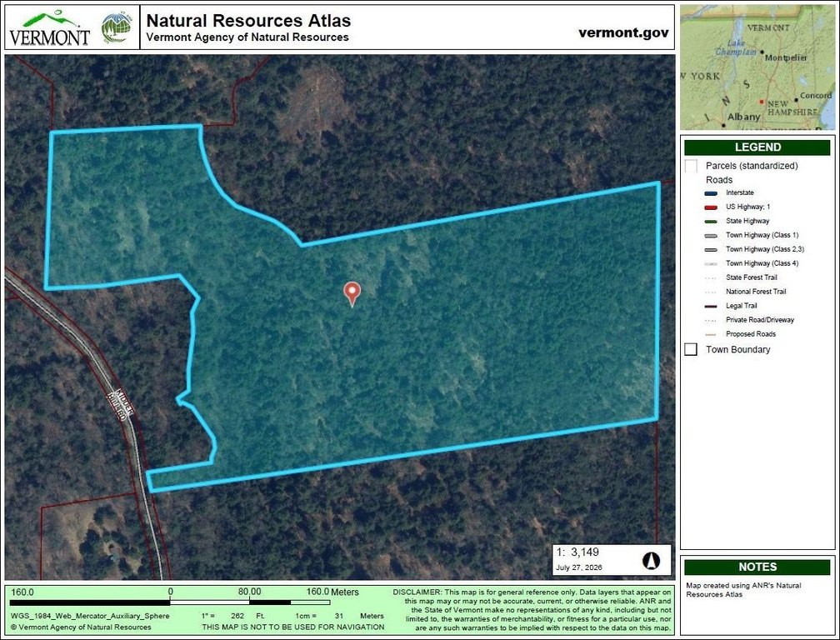840x640 pixels.
Task: Click the Town Highway (Class 1) symbol
Action: 711,236
